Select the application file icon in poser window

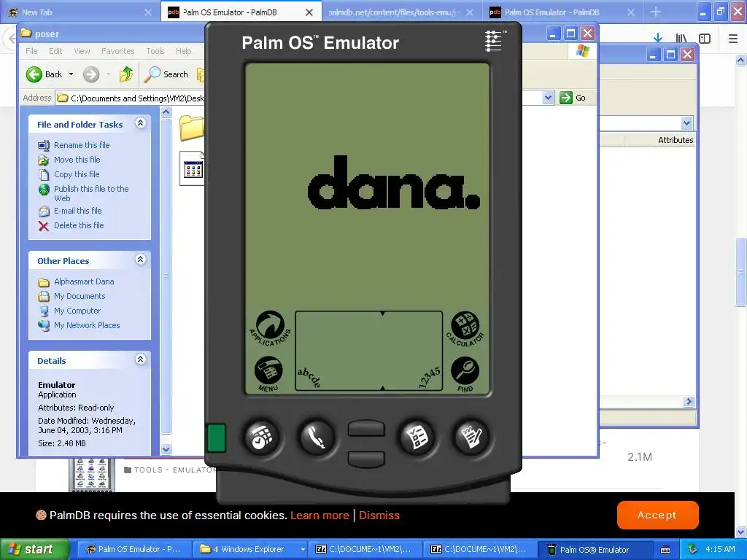pyautogui.click(x=192, y=168)
